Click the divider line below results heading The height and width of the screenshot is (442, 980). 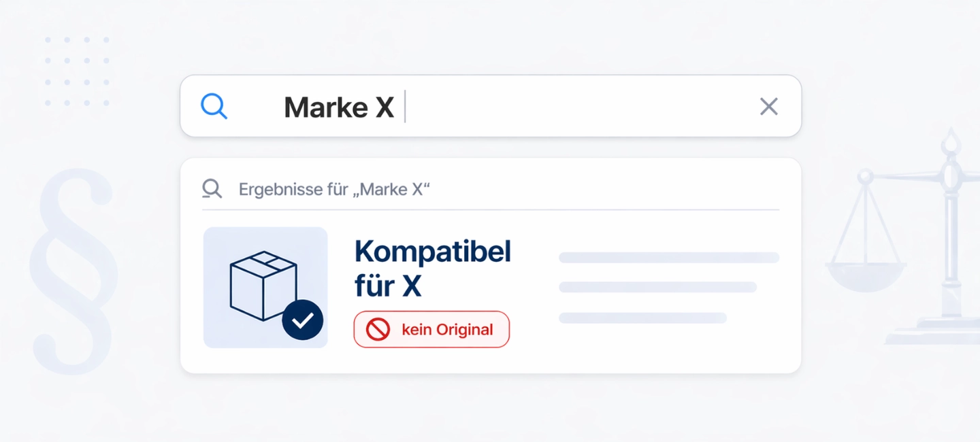pos(490,209)
